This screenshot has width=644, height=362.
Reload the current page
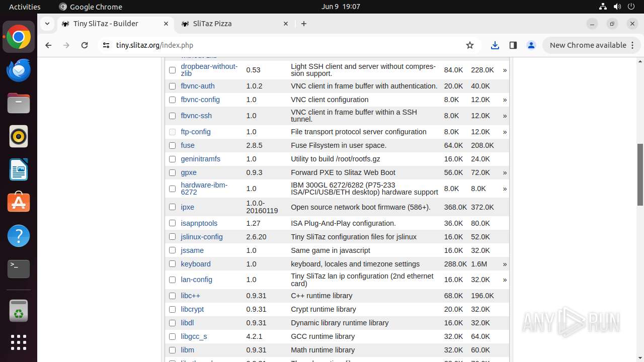tap(85, 45)
